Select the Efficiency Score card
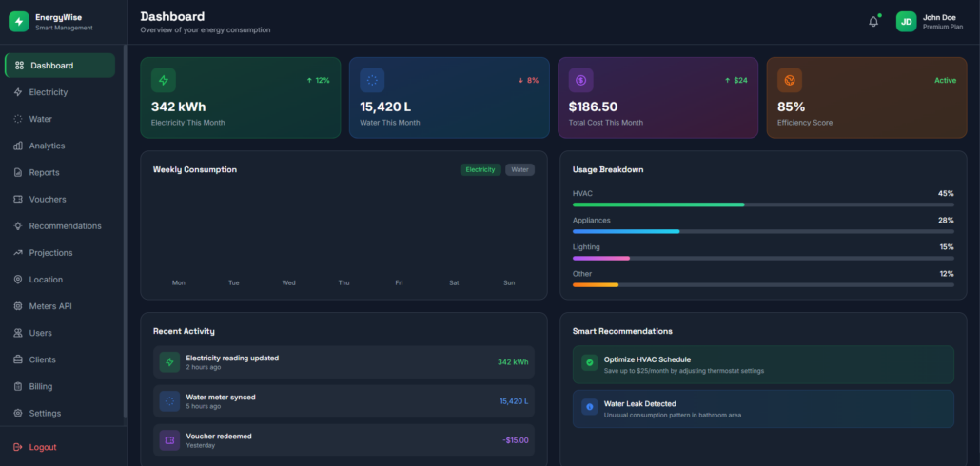 867,98
